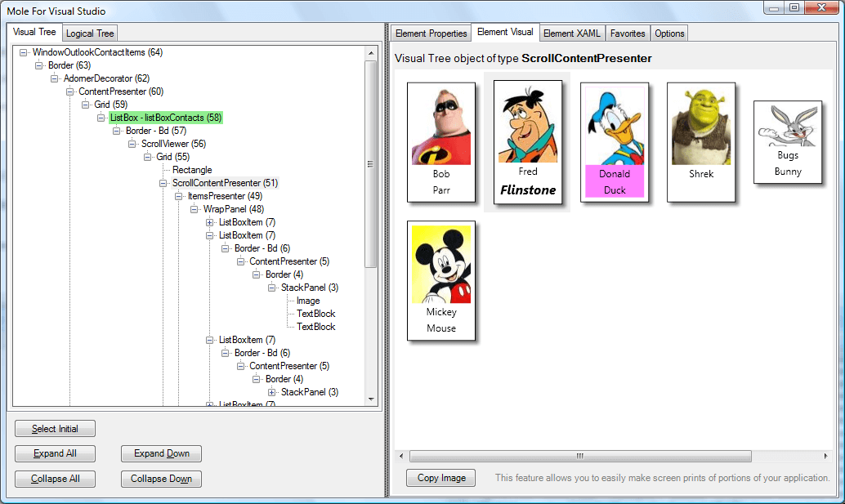Viewport: 845px width, 504px height.
Task: Click the image pane scroll left arrow
Action: 401,456
